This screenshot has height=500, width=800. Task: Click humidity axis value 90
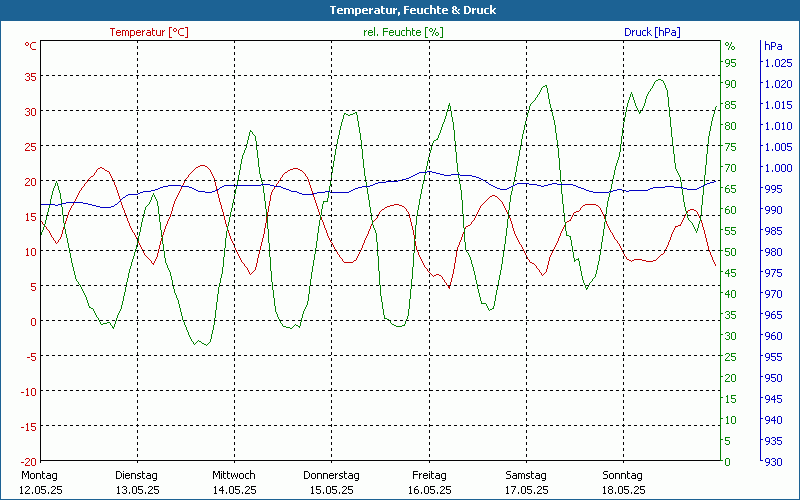click(731, 84)
